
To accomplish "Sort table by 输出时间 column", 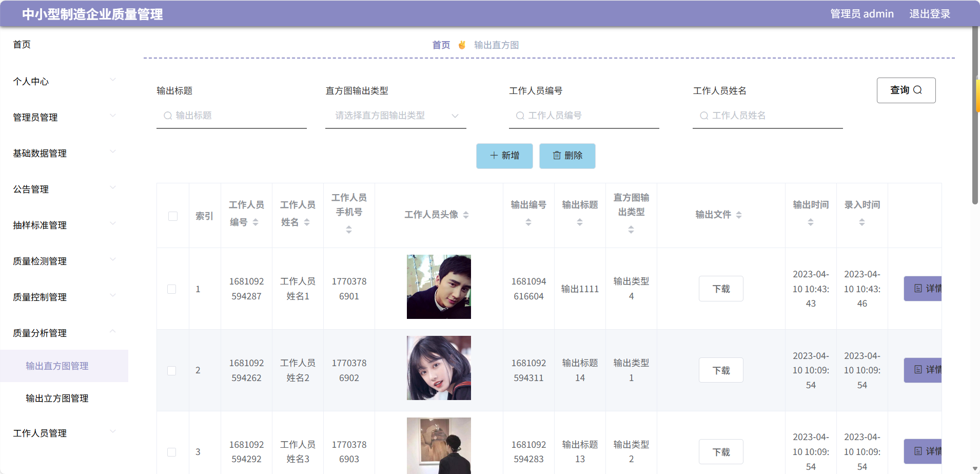I will [811, 222].
